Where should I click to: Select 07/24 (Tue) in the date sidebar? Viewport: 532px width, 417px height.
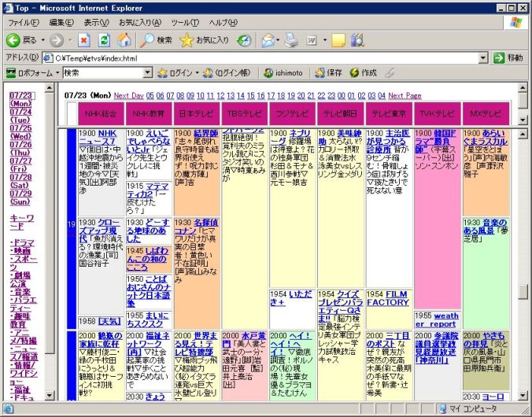coord(20,116)
